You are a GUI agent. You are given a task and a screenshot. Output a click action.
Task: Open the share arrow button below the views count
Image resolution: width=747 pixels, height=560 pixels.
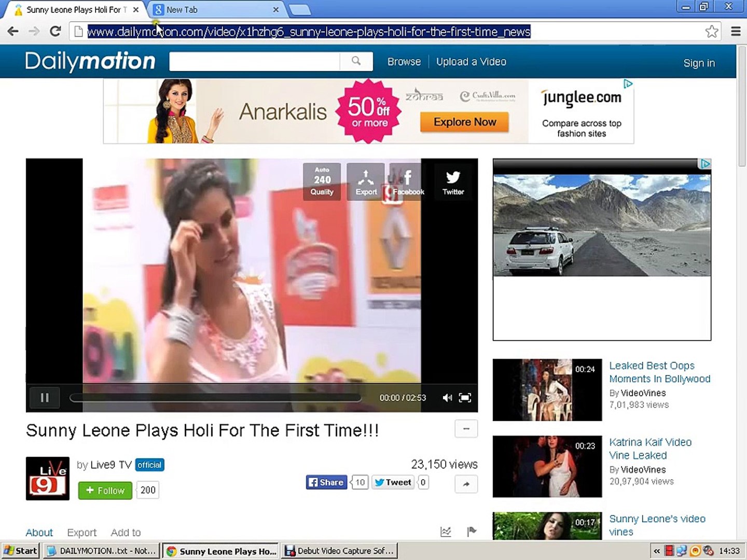[x=466, y=484]
